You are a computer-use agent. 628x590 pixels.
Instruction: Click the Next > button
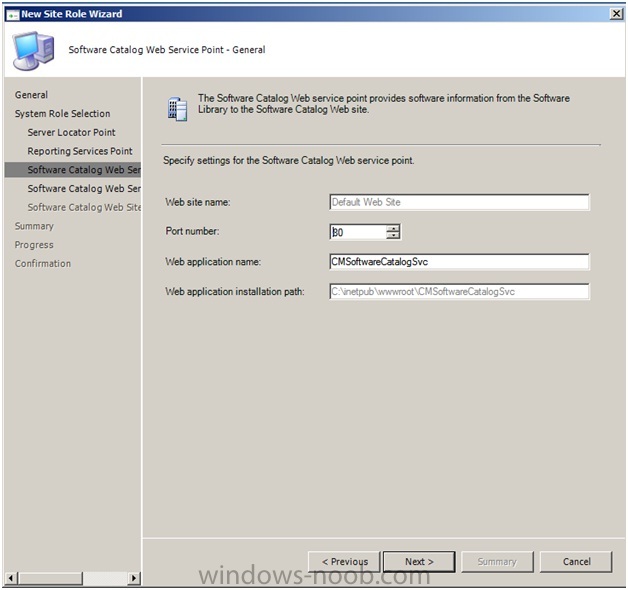pos(419,562)
